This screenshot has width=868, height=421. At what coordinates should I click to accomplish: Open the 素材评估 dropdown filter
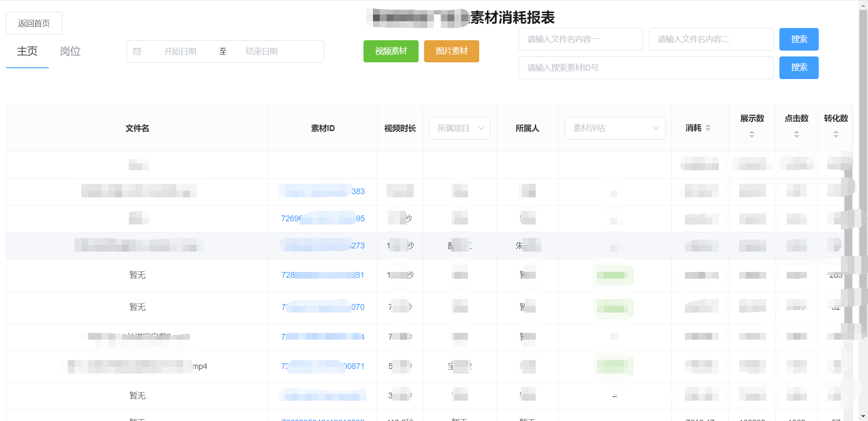coord(615,128)
